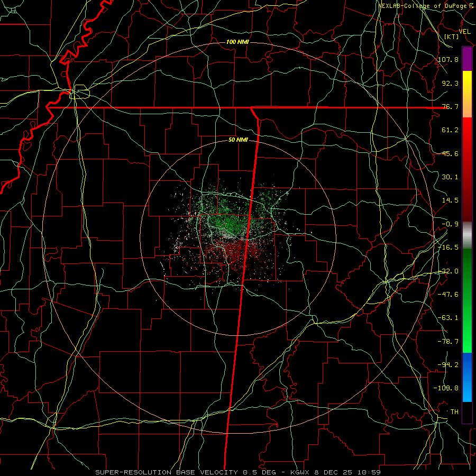Viewport: 476px width, 476px height.
Task: Click the -94.2 value on velocity scale
Action: tap(448, 365)
